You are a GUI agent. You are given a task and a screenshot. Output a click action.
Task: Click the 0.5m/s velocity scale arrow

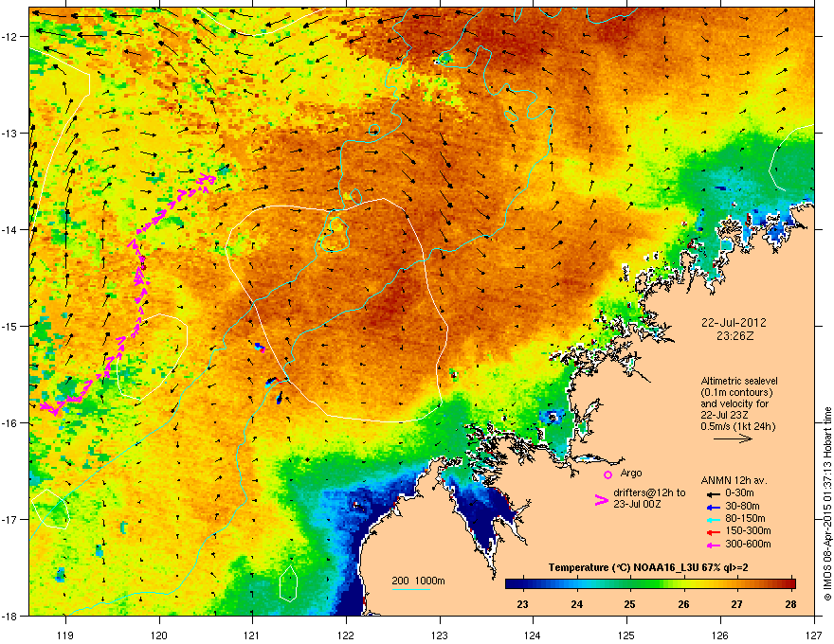coord(733,438)
